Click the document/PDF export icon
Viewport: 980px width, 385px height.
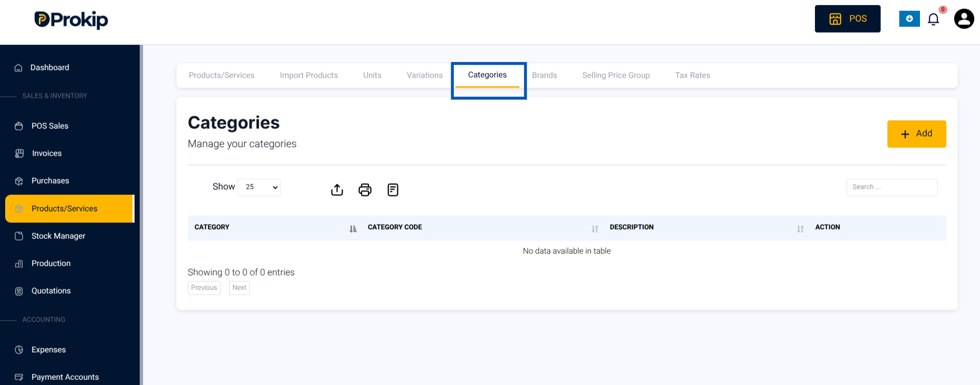[393, 190]
